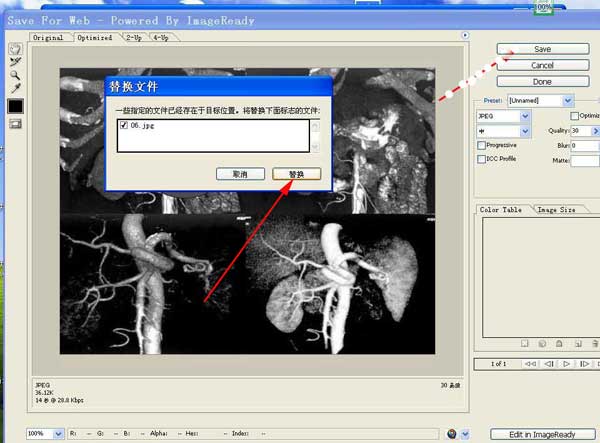Image resolution: width=600 pixels, height=443 pixels.
Task: Select the Zoom magnifier tool
Action: (x=15, y=75)
